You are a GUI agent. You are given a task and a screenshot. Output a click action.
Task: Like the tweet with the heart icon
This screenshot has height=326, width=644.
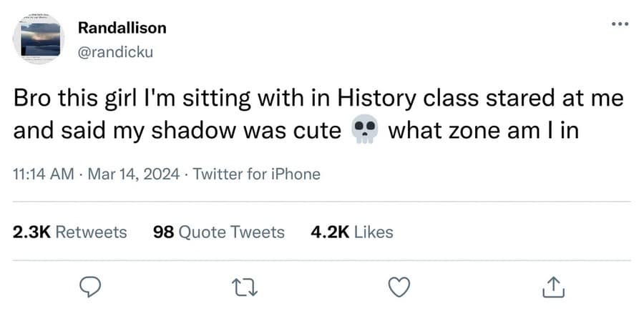point(398,287)
